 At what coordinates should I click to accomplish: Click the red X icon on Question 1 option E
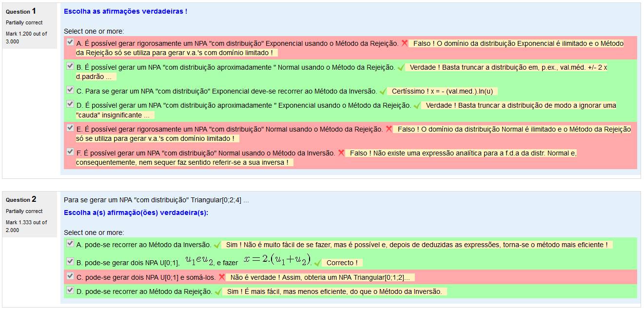389,129
